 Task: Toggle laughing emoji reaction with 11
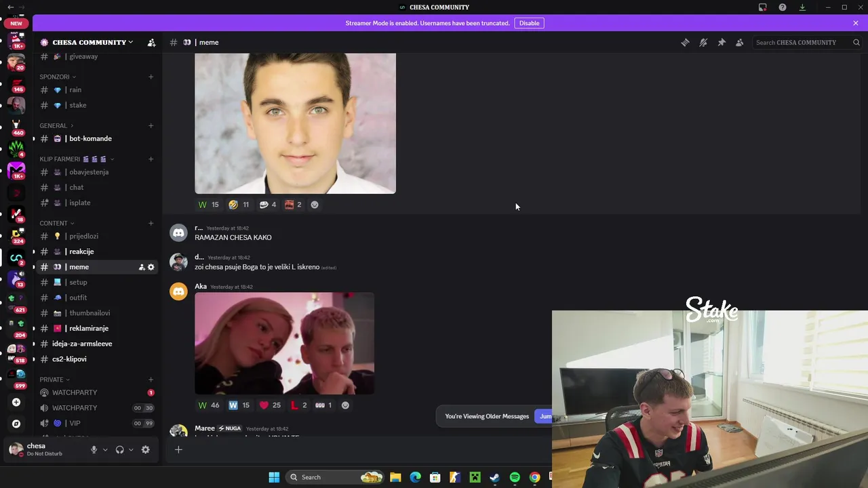pos(239,205)
